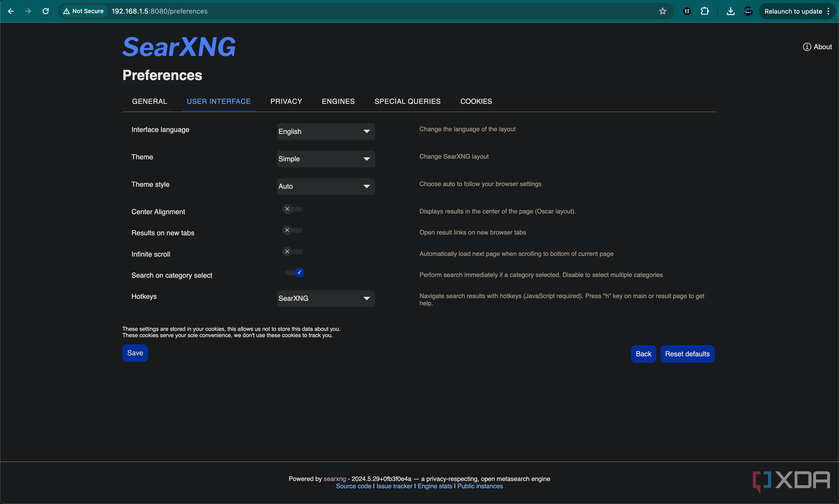
Task: Click the profile avatar icon
Action: tap(748, 11)
